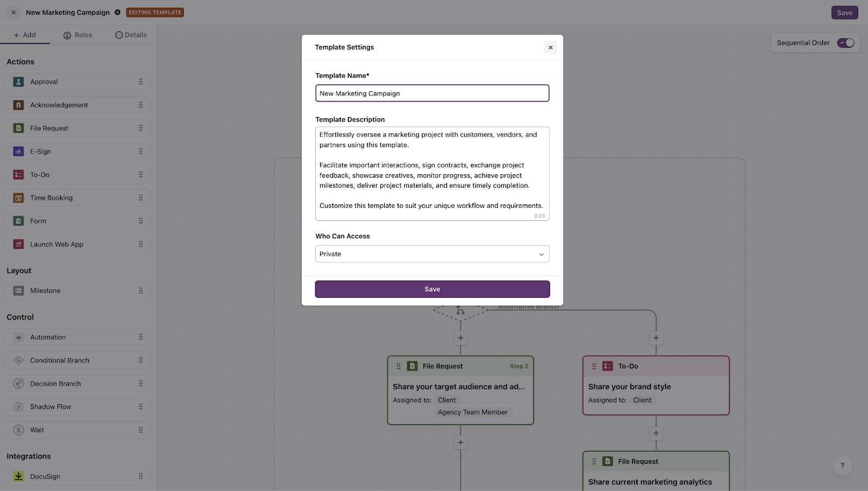868x491 pixels.
Task: Switch to the Details tab
Action: tap(131, 35)
